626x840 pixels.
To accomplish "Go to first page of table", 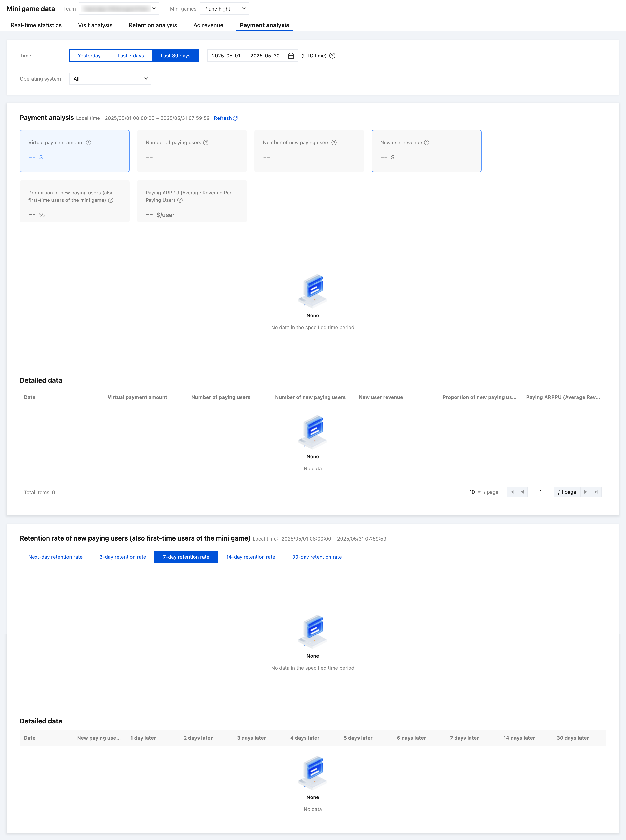I will [512, 492].
